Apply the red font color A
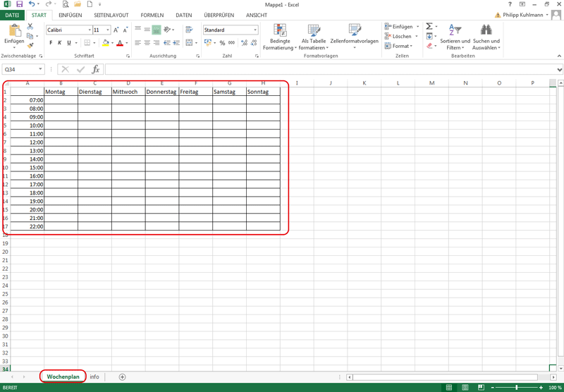Screen dimensions: 564x392 tap(120, 43)
